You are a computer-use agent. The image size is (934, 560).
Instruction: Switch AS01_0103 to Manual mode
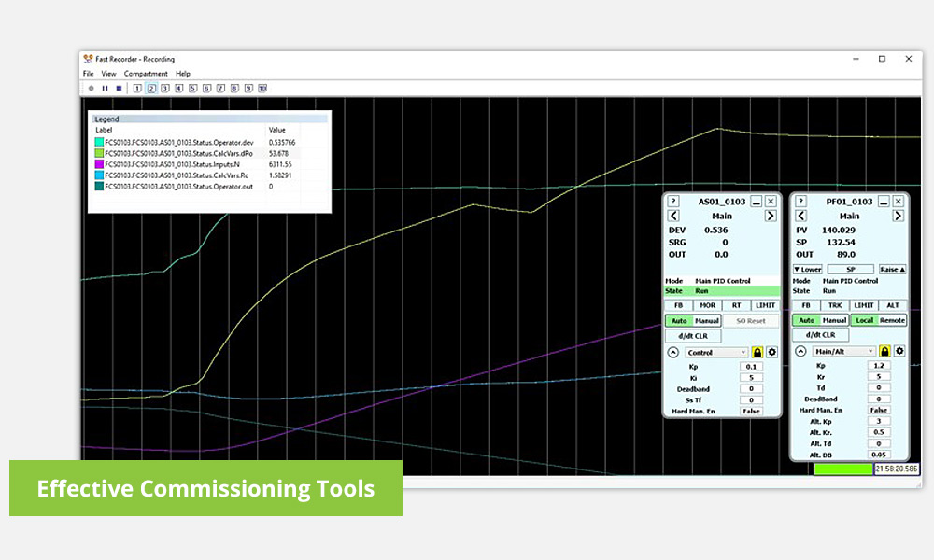tap(707, 321)
